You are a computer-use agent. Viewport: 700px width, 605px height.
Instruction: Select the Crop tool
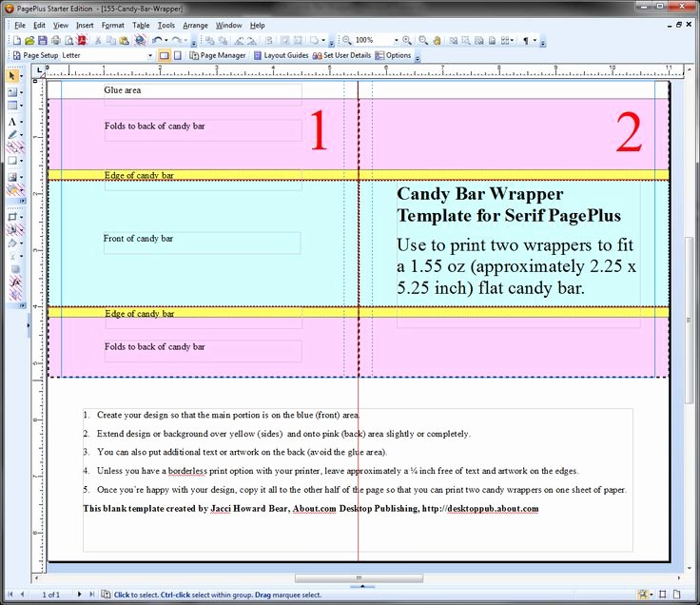12,218
